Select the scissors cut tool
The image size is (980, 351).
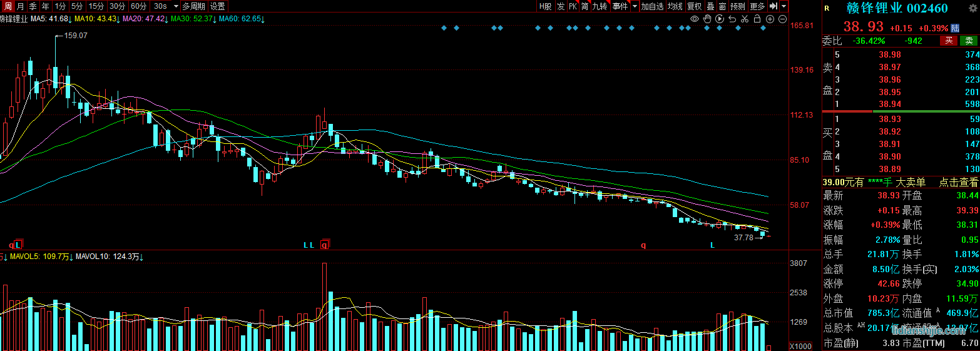click(745, 19)
